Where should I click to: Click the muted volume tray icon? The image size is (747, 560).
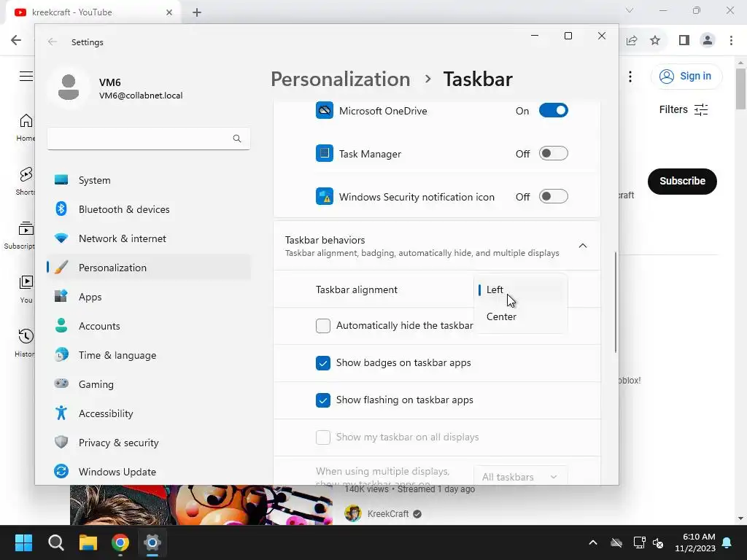(x=659, y=542)
